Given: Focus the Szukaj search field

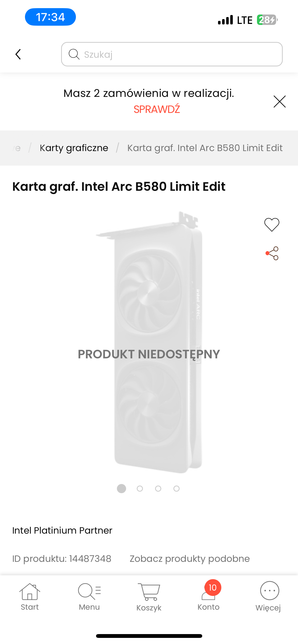Looking at the screenshot, I should click(172, 54).
